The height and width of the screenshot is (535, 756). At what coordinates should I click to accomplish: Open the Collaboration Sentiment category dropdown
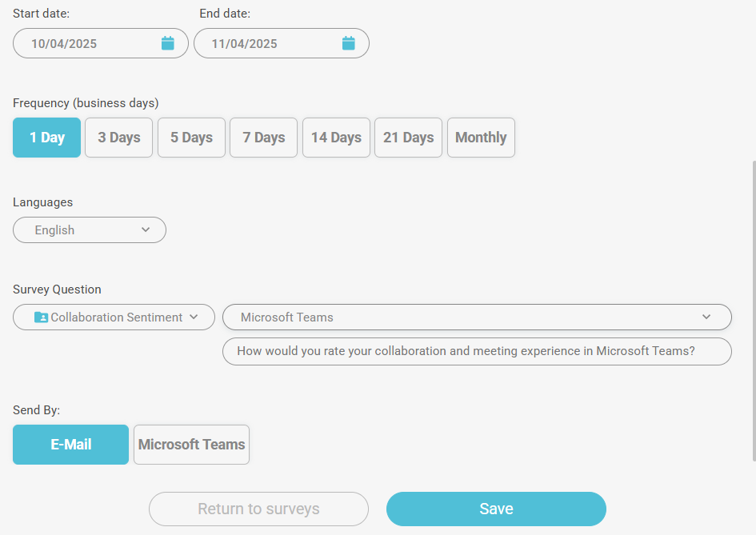[x=114, y=317]
